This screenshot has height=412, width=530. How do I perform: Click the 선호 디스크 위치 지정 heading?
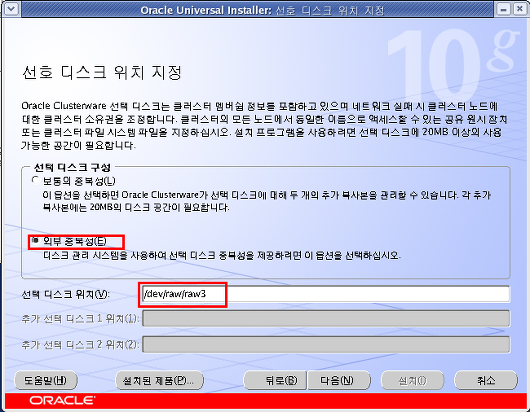click(102, 72)
